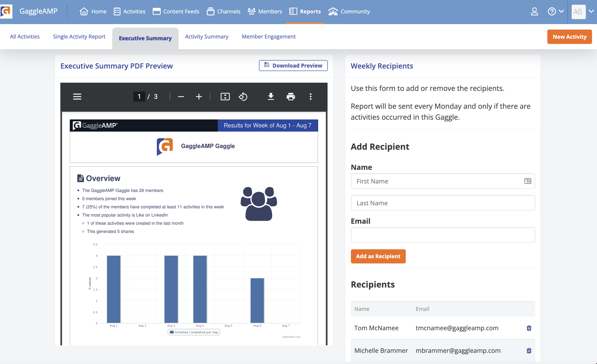597x364 pixels.
Task: Open the Member Engagement tab
Action: 269,36
